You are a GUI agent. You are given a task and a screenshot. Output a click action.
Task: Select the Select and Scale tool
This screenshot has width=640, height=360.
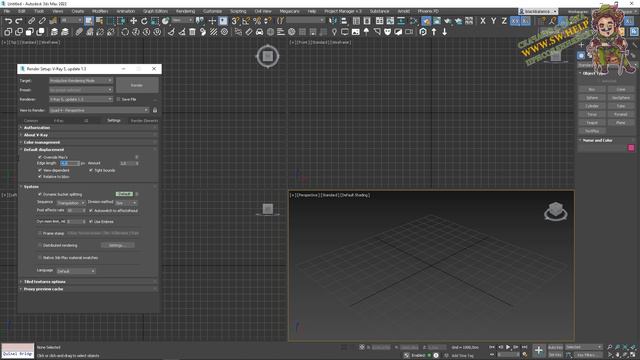[x=155, y=21]
